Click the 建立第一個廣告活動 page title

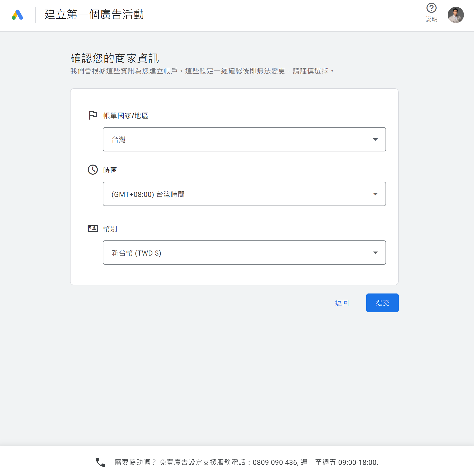(x=94, y=14)
